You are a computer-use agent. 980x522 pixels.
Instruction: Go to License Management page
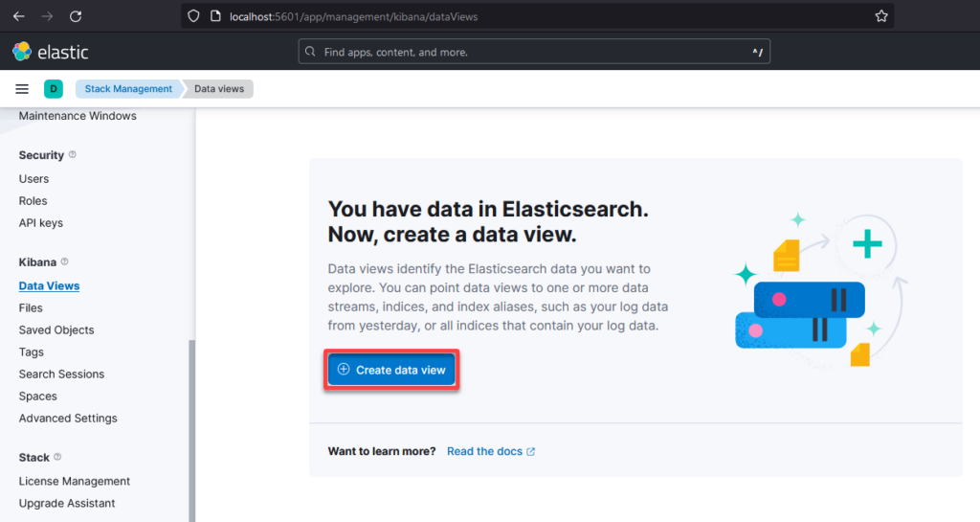click(x=75, y=482)
